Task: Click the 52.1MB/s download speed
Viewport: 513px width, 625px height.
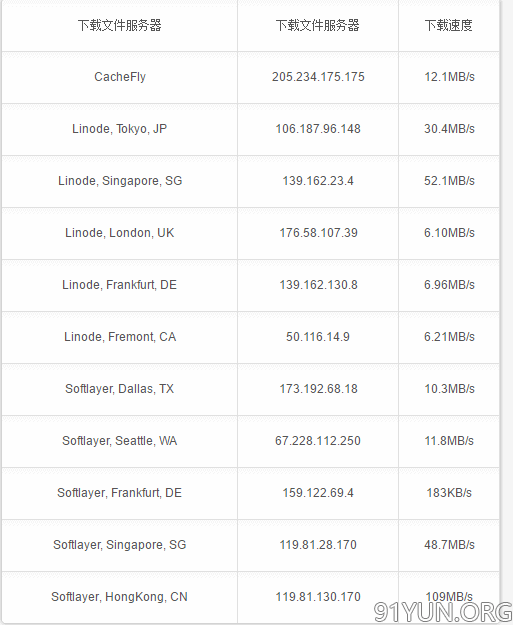Action: 449,181
